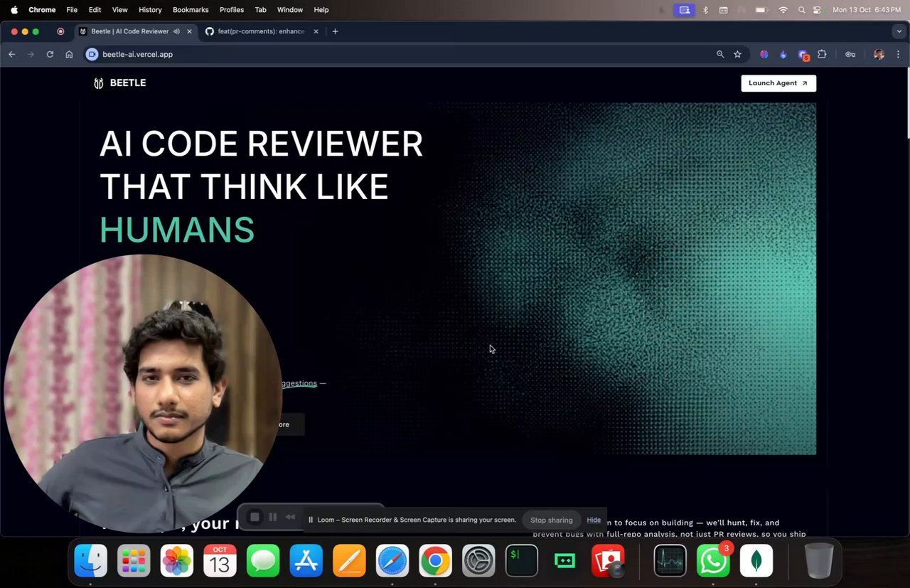Click the circular Loom webcam bubble
Screen dimensions: 910x588
(x=143, y=393)
